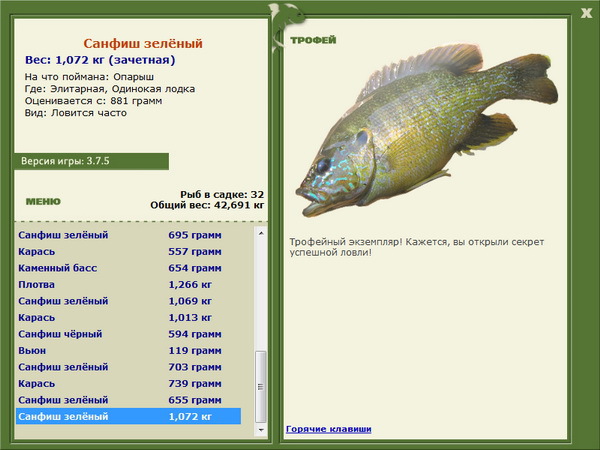Click the Трофейный экземпляр description text

click(x=417, y=247)
